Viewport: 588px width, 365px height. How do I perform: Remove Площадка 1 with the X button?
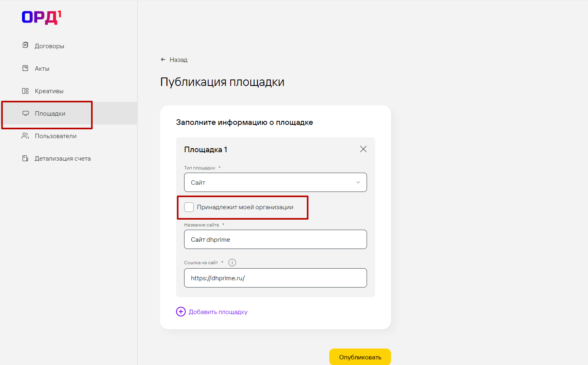coord(363,149)
